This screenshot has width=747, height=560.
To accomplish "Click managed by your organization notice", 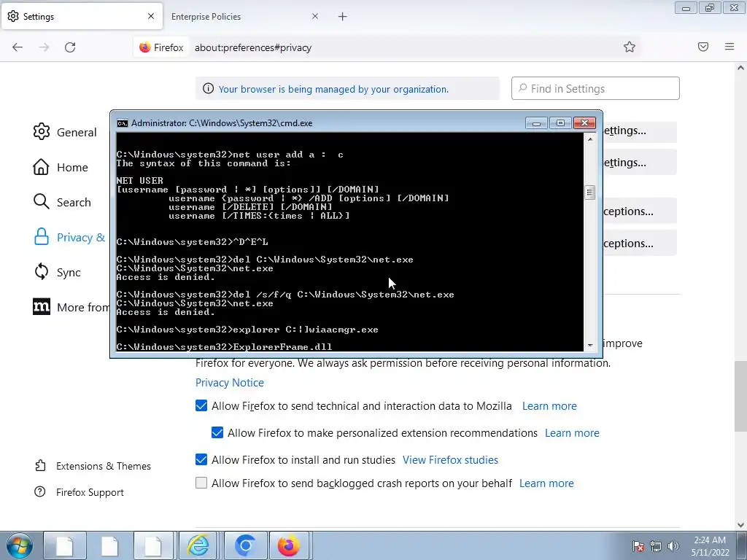I will tap(333, 89).
